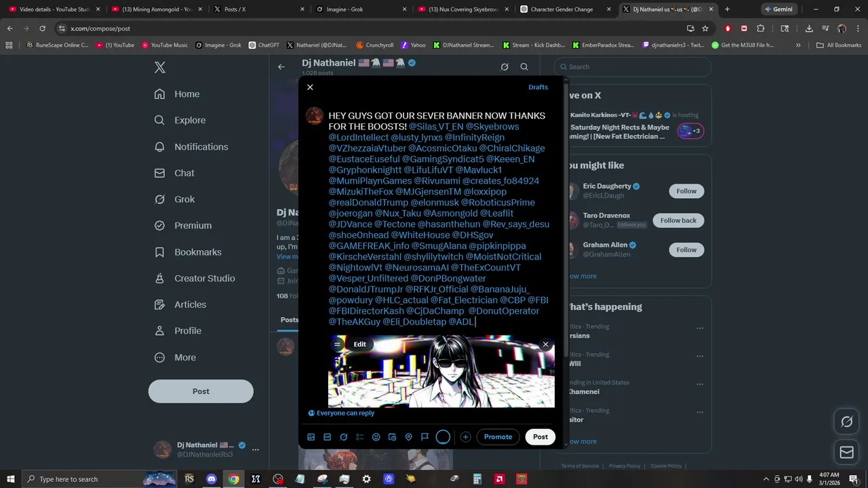Go to Home in the sidebar
Viewport: 868px width, 488px height.
[x=177, y=94]
